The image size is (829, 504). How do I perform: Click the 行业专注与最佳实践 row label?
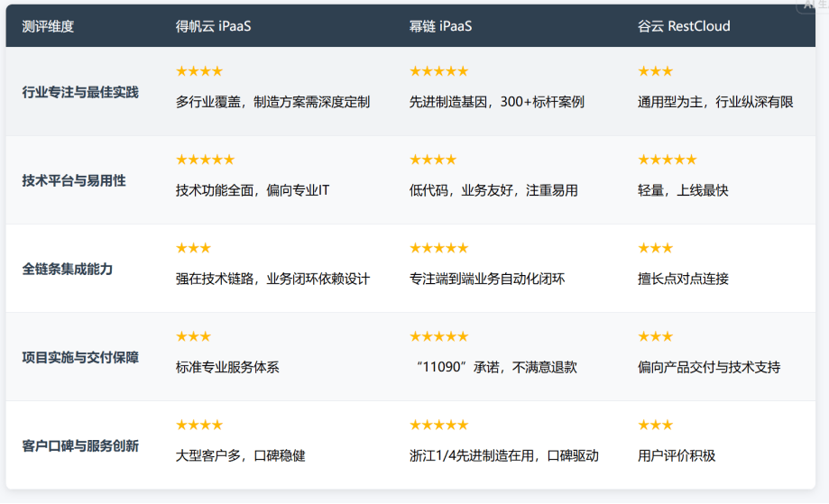[80, 92]
